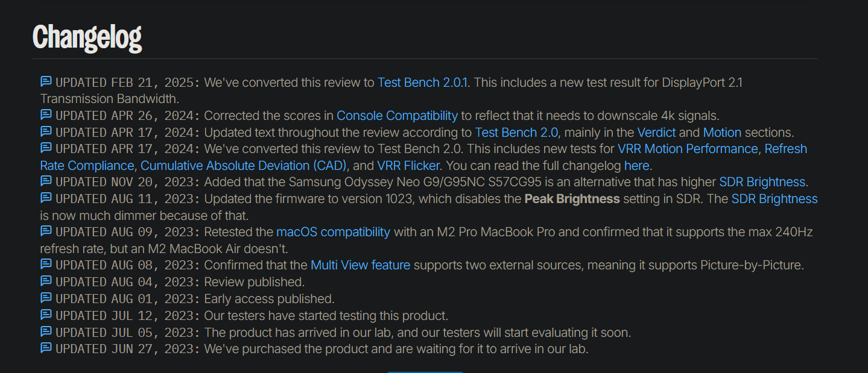Open the macOS compatibility link
This screenshot has height=373, width=868.
click(333, 232)
